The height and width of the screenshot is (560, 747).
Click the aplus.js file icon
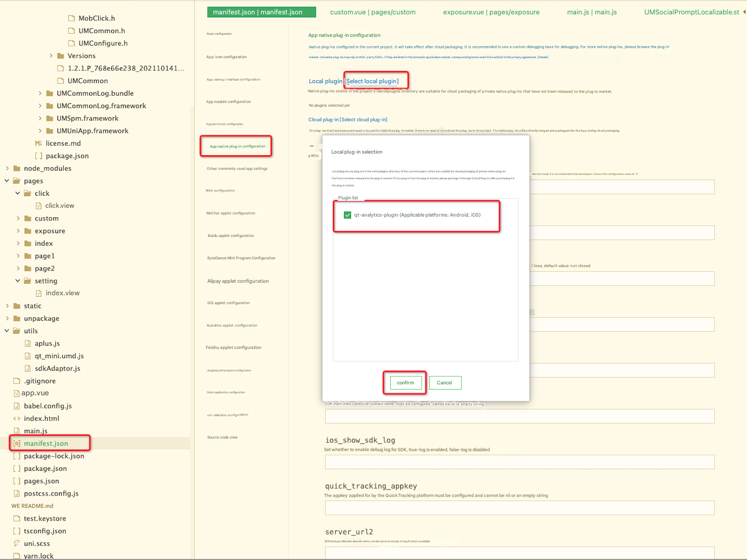point(28,343)
